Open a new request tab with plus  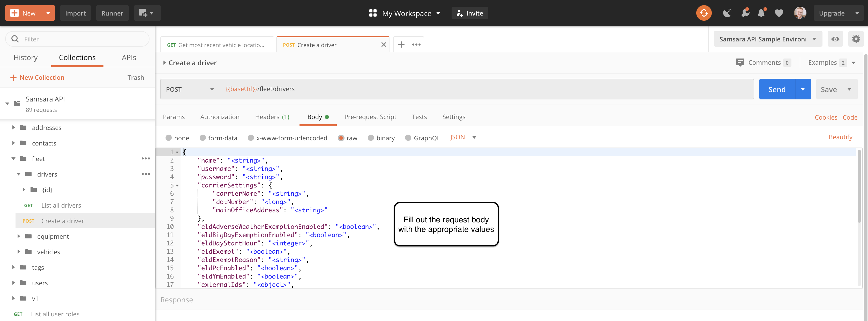[x=401, y=45]
